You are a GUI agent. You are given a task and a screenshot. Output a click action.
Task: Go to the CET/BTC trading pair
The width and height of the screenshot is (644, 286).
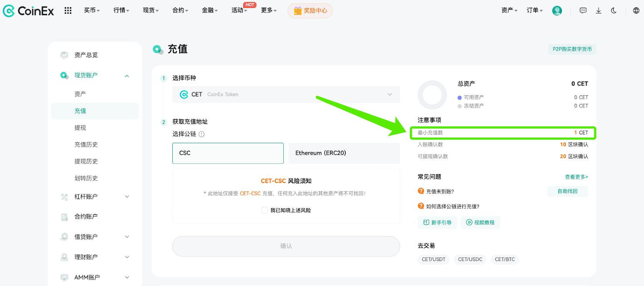pos(505,259)
